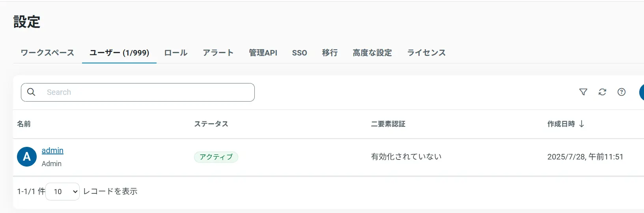Go to the アラート tab
644x213 pixels.
(218, 53)
